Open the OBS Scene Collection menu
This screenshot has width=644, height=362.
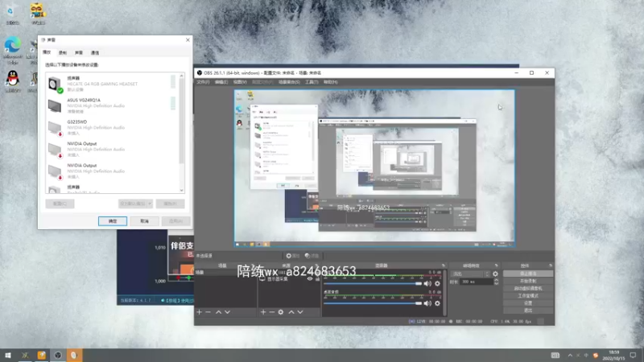click(x=289, y=82)
